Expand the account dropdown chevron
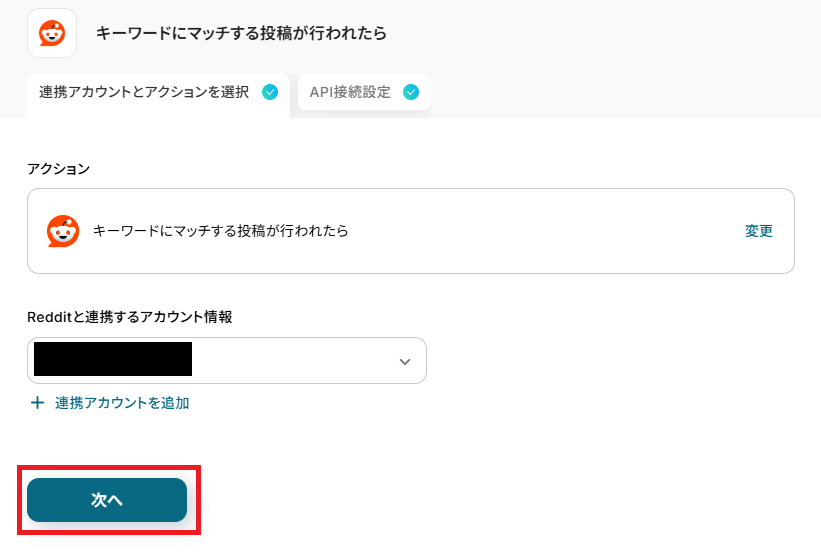 click(x=405, y=361)
